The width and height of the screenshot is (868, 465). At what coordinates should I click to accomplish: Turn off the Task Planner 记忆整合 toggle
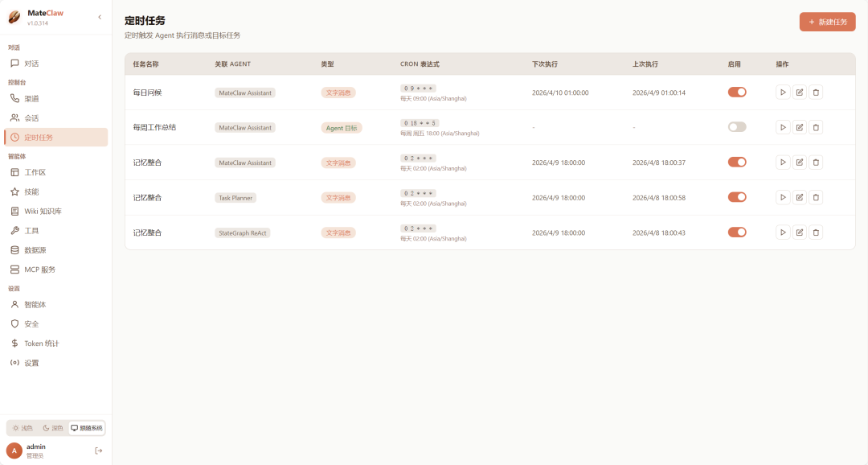click(737, 197)
